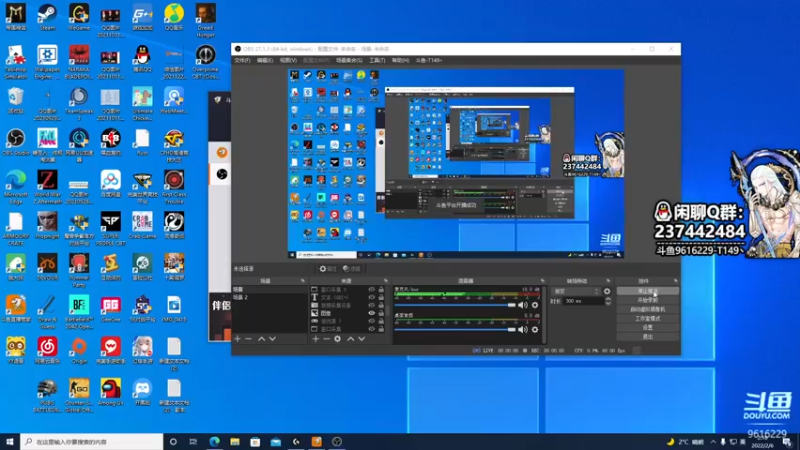Open the Tabletop Simulator shortcut
Viewport: 800px width, 450px height.
tap(15, 62)
